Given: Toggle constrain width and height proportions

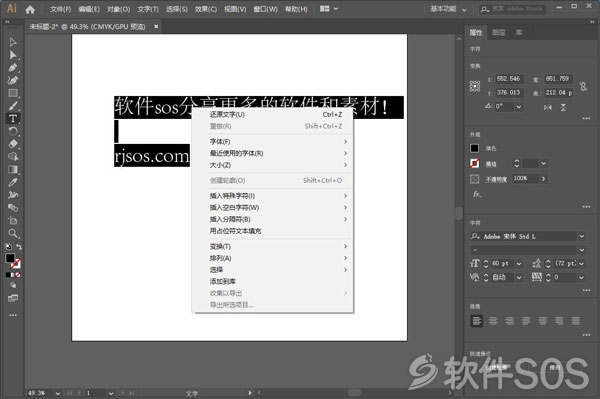Looking at the screenshot, I should 583,86.
